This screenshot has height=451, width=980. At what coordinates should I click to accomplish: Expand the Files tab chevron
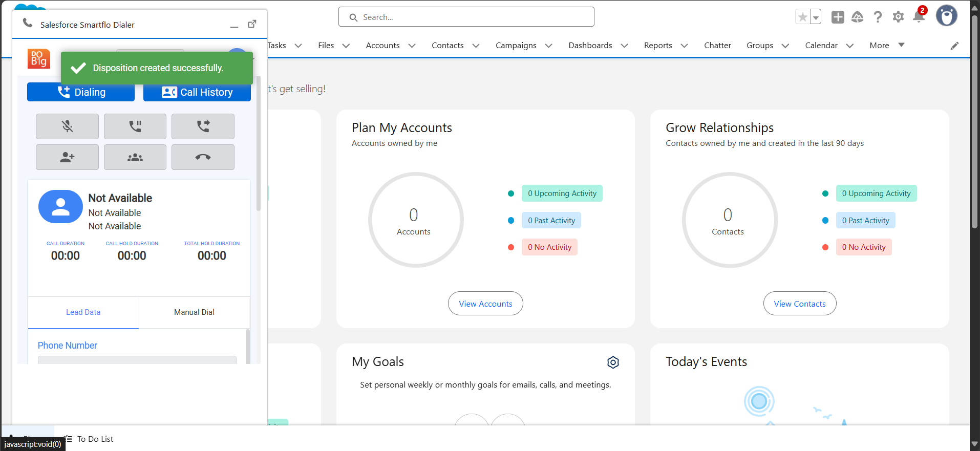[346, 46]
